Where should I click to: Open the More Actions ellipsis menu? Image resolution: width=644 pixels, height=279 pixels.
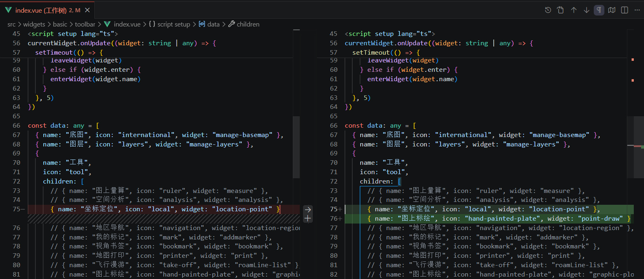(637, 10)
